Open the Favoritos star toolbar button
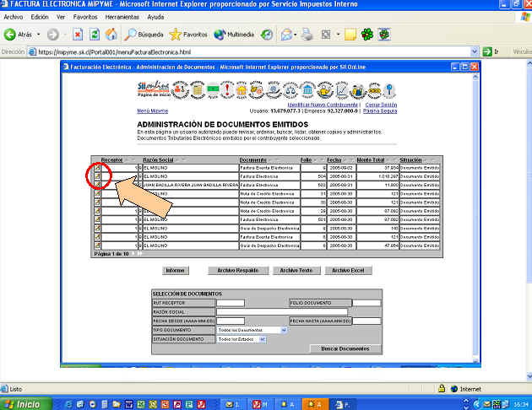532x410 pixels. coord(188,35)
